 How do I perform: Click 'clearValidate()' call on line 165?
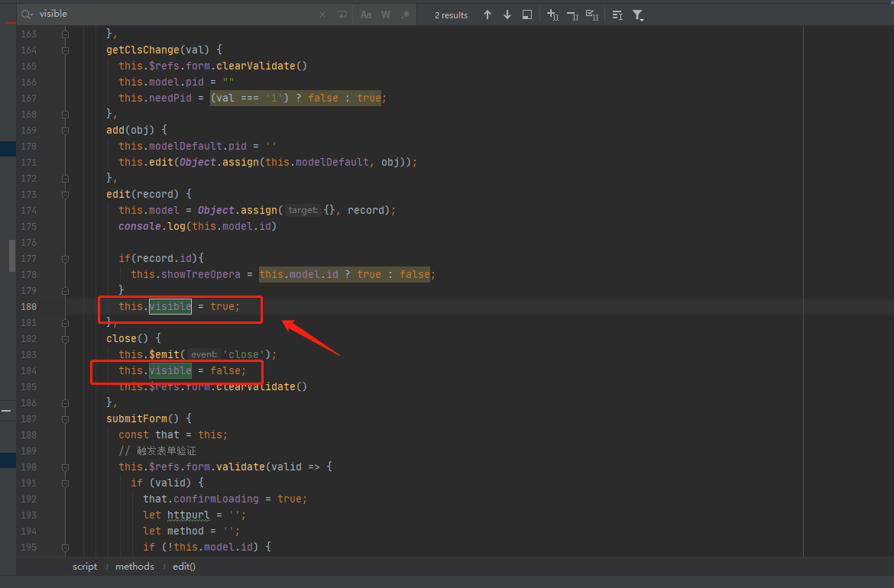261,66
